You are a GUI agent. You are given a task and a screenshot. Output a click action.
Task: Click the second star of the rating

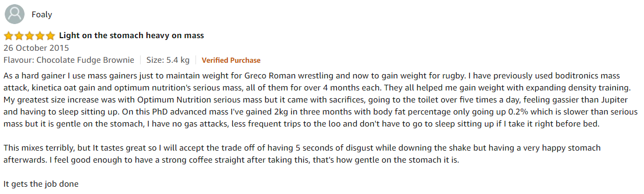pos(19,36)
